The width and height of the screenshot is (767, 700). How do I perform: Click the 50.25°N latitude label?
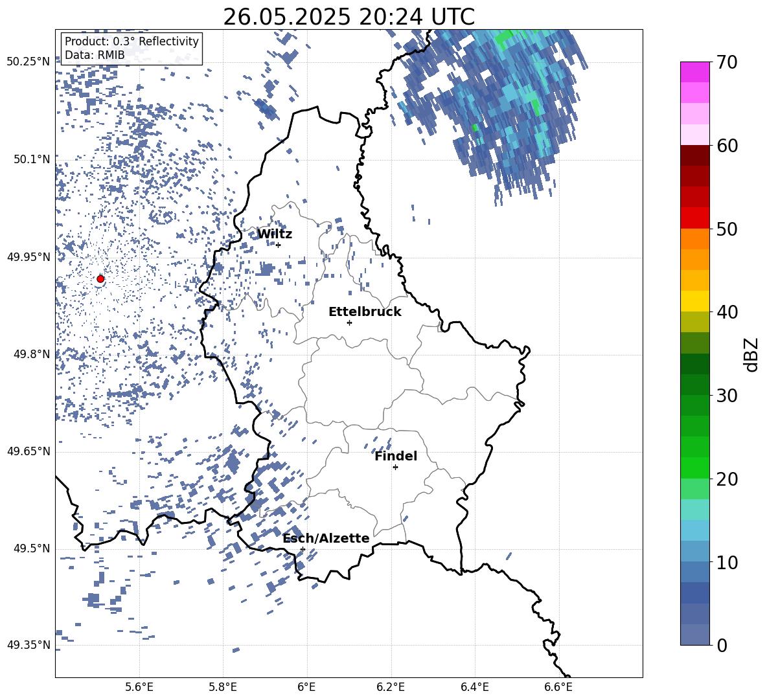pyautogui.click(x=28, y=62)
